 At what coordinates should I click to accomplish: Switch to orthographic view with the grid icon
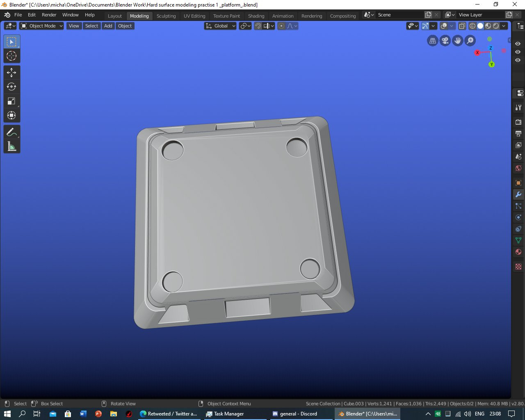[x=432, y=41]
